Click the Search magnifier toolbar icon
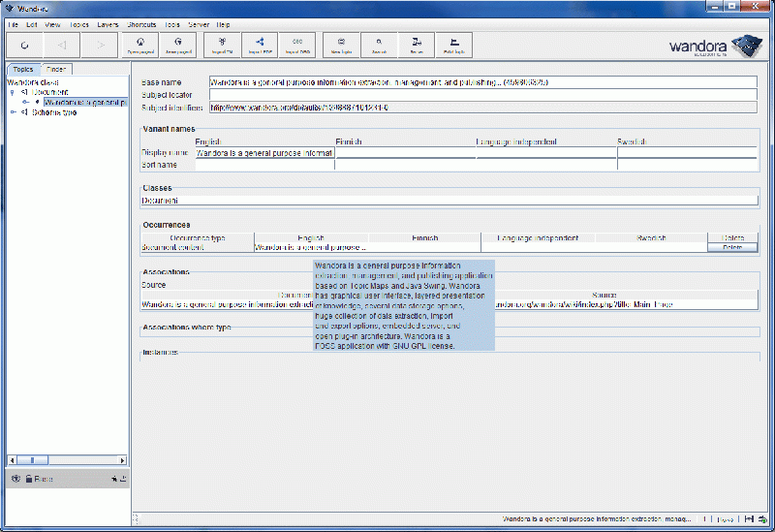775x532 pixels. [379, 45]
